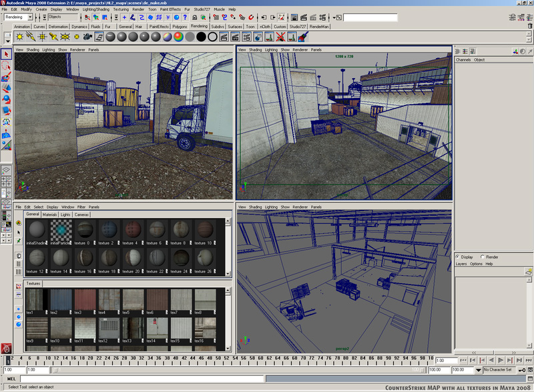Click the MEL command line input

pos(142,379)
